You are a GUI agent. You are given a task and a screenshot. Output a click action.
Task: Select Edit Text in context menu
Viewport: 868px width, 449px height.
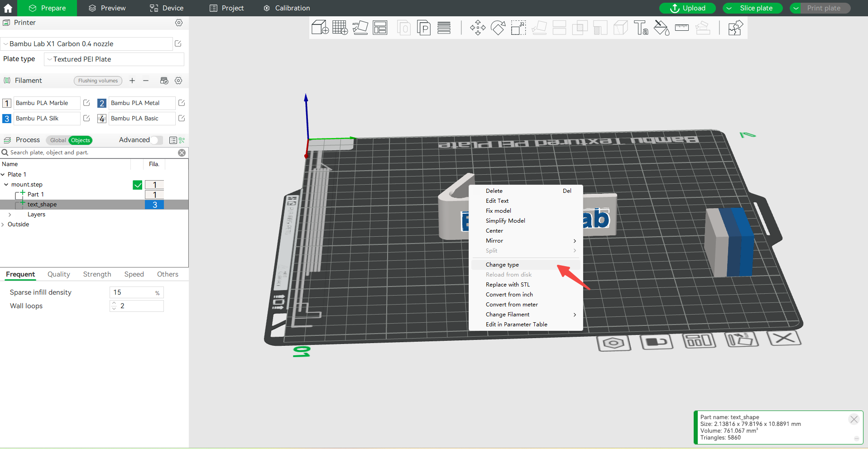[526, 201]
